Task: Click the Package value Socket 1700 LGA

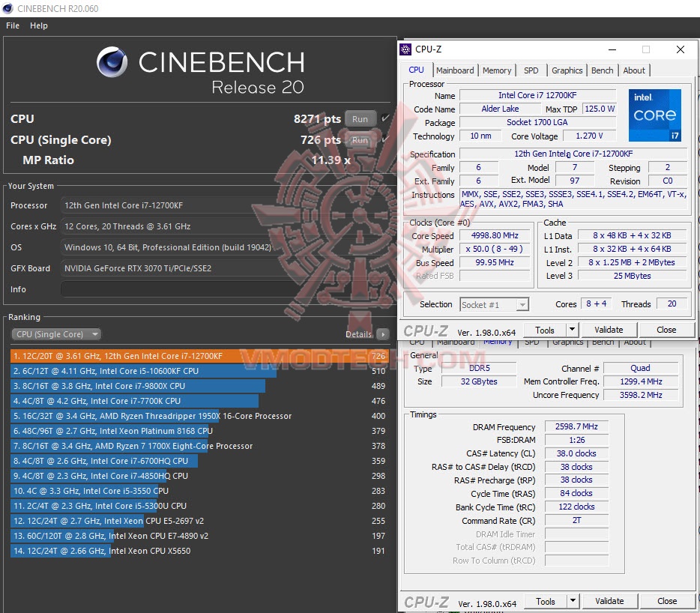Action: (x=537, y=122)
